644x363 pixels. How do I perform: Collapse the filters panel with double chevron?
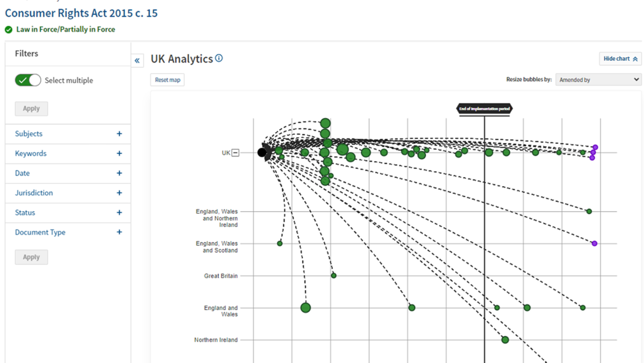137,60
